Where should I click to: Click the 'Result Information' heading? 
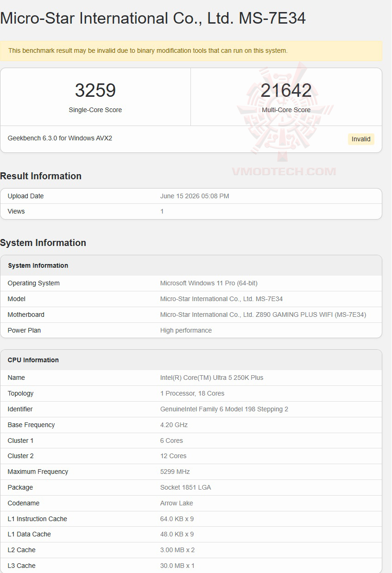[41, 176]
